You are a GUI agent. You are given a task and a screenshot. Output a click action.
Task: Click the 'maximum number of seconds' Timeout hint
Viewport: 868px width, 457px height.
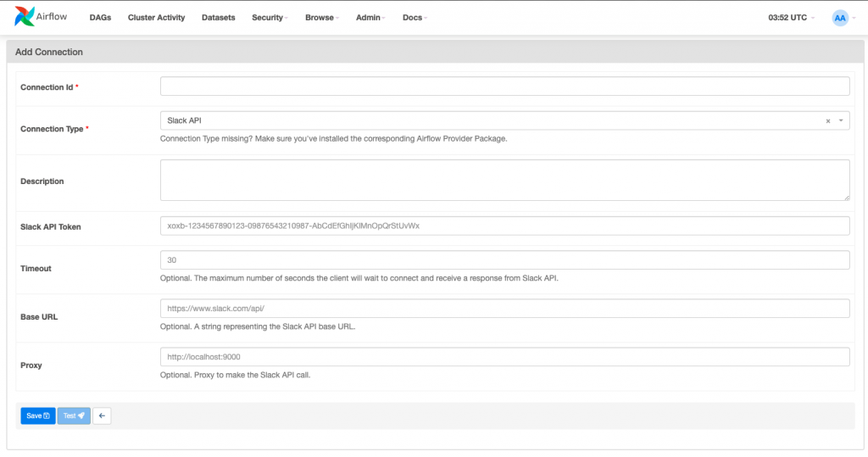coord(359,278)
